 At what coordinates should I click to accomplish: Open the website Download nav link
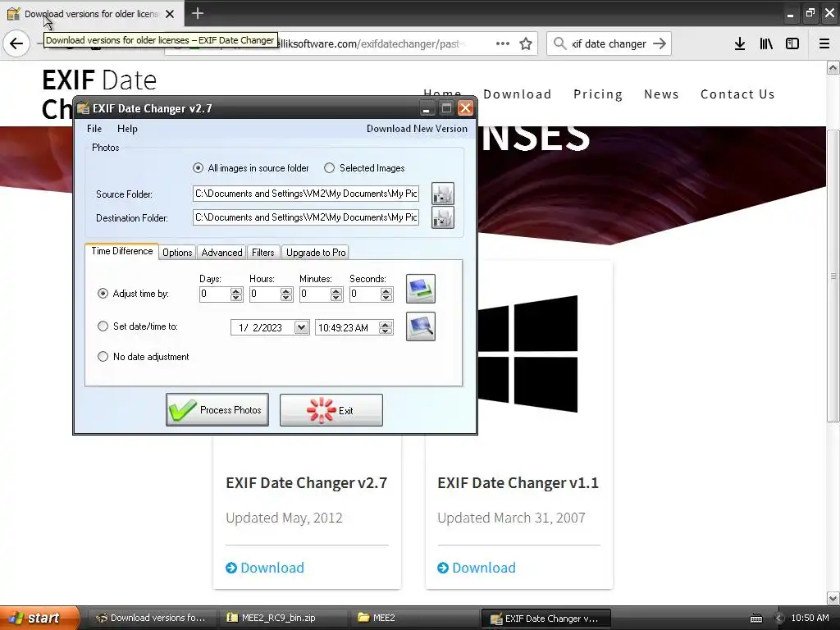coord(517,94)
